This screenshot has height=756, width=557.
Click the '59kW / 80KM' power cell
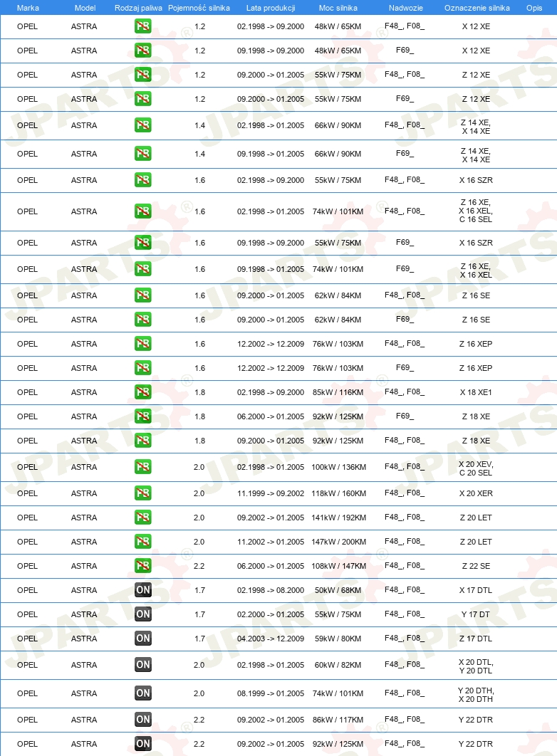click(x=338, y=639)
